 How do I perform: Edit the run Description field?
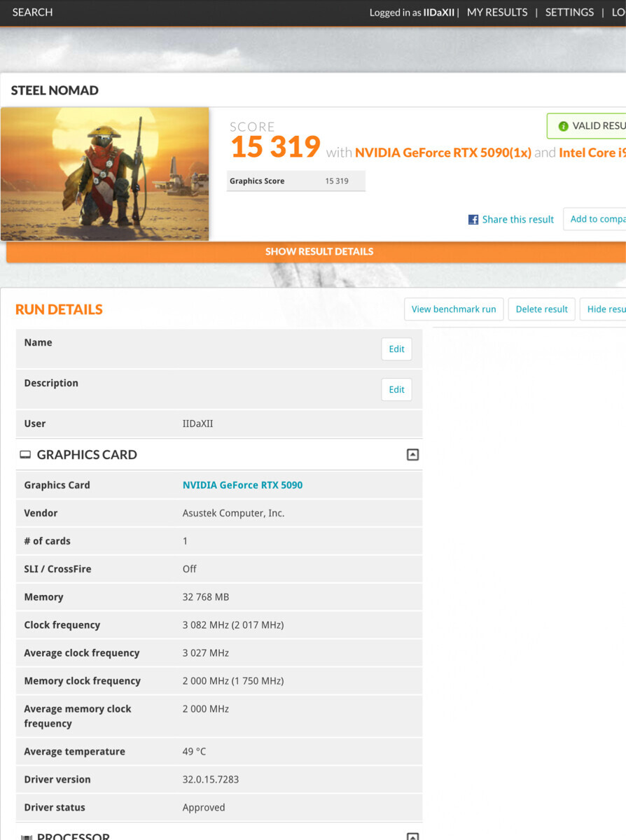tap(396, 390)
